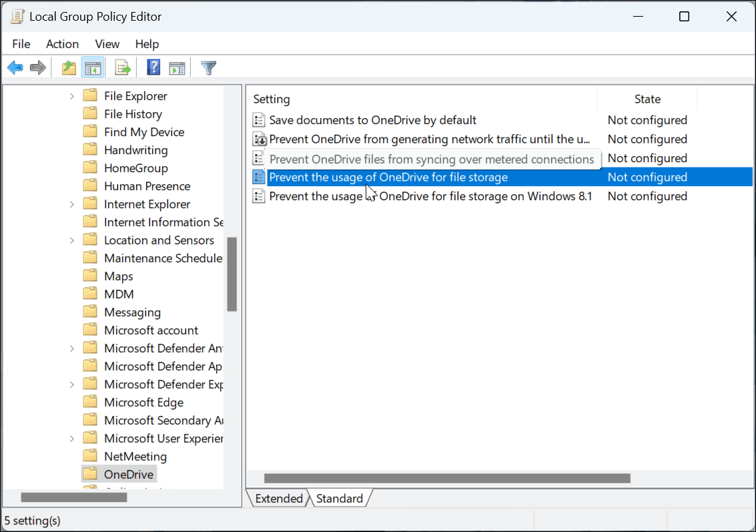Click the settings list horizontal scrollbar
Viewport: 756px width, 532px height.
(447, 478)
